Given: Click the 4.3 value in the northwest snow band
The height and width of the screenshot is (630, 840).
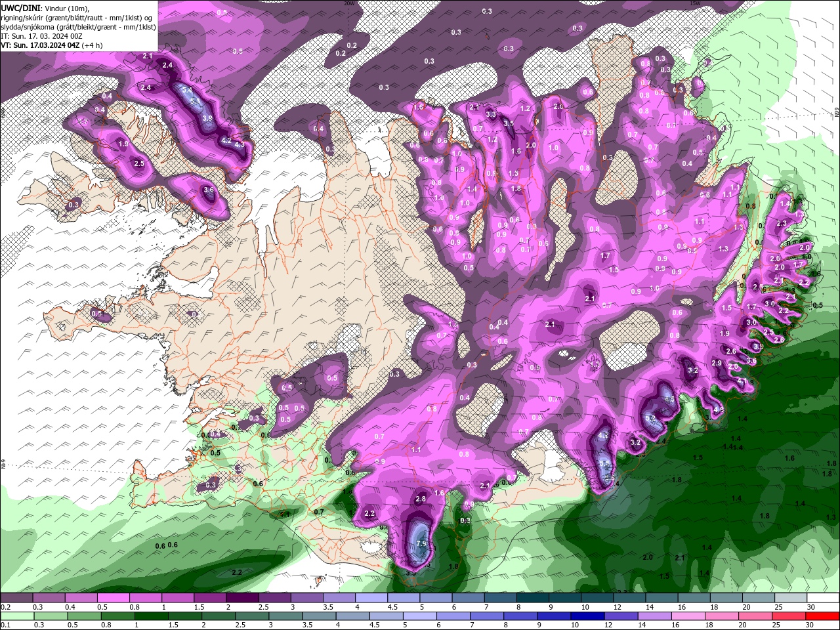Looking at the screenshot, I should point(240,144).
